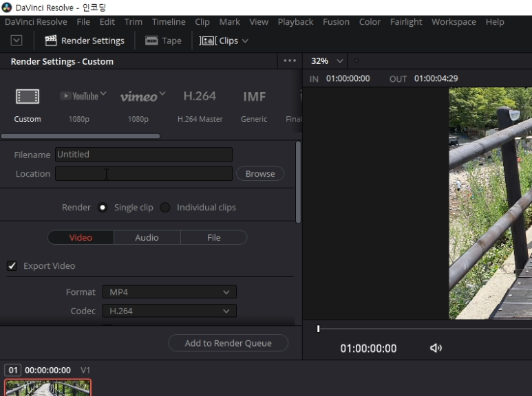The image size is (532, 396).
Task: Open the Edit menu
Action: click(107, 22)
